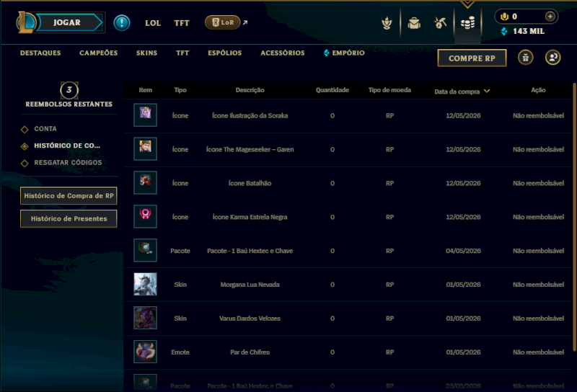This screenshot has height=392, width=577.
Task: Open the EMPÓRIO store tab
Action: [345, 53]
